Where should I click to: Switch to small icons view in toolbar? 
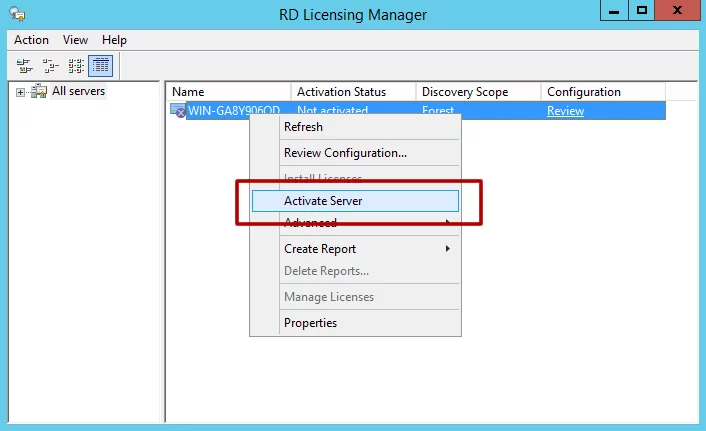(x=50, y=66)
